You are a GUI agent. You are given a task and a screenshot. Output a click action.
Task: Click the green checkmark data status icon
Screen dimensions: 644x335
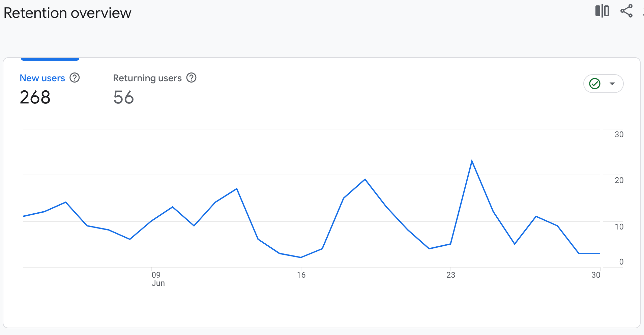[x=595, y=84]
